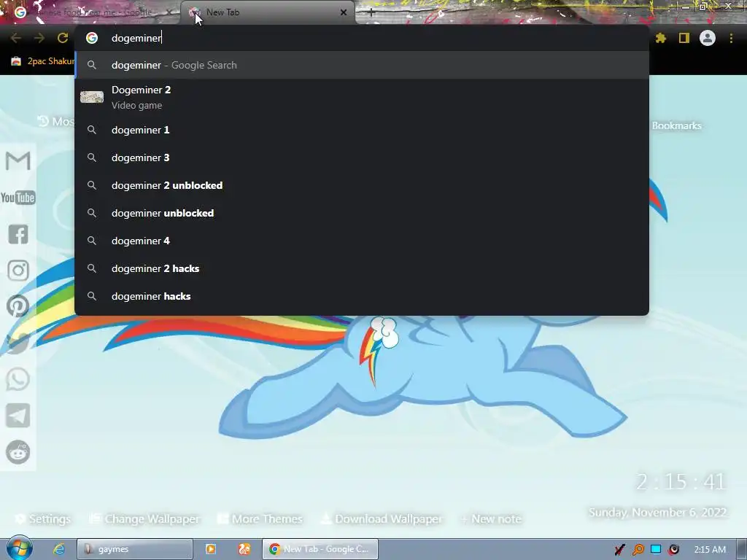Click the network tray icon

pos(656,549)
